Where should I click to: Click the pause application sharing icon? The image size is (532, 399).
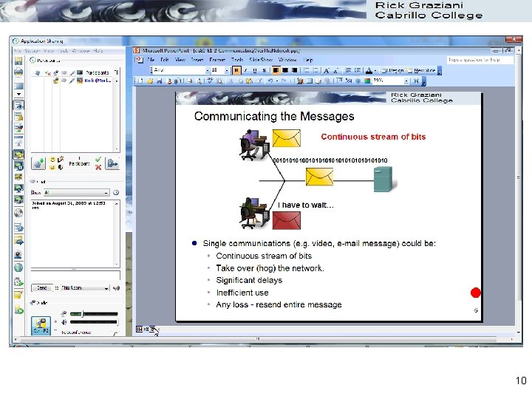[x=18, y=166]
